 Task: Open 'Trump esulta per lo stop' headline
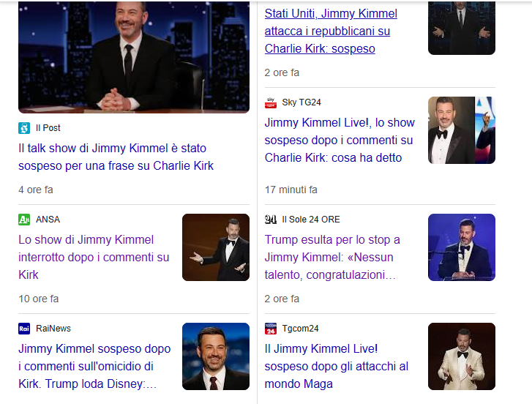click(x=332, y=257)
